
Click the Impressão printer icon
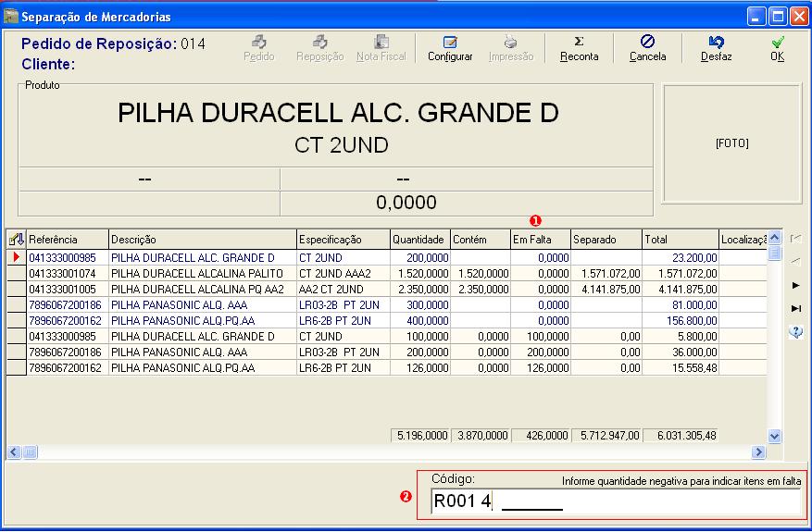(510, 49)
